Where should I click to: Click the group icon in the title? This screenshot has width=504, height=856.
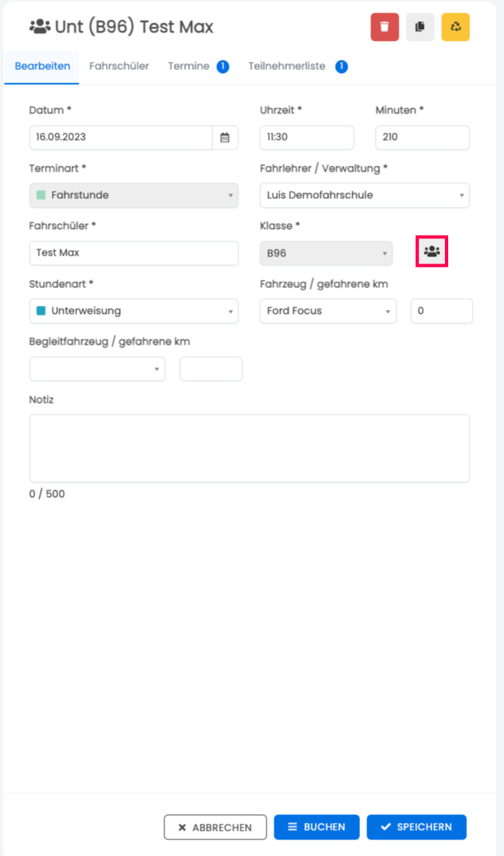point(40,26)
